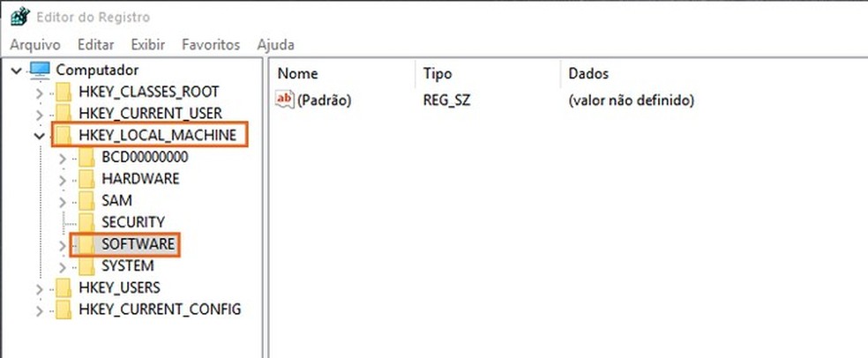Click the HKEY_USERS folder icon
This screenshot has width=868, height=358.
tap(64, 287)
